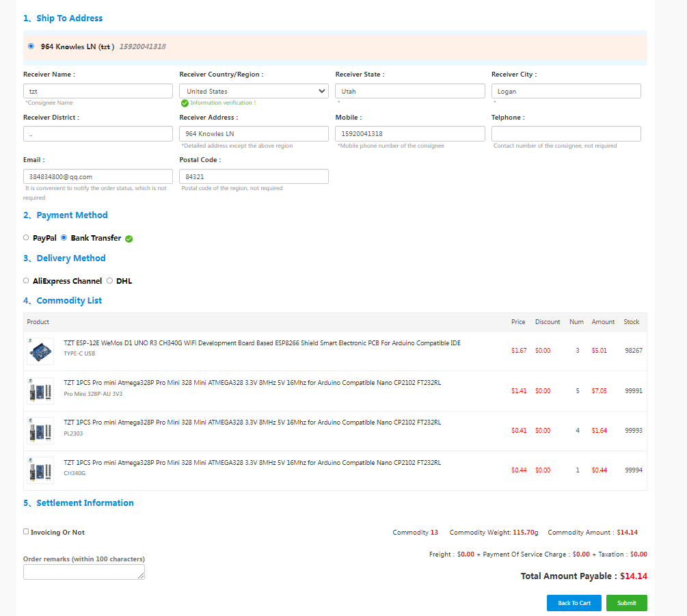
Task: Click the stock value 98267
Action: [634, 351]
